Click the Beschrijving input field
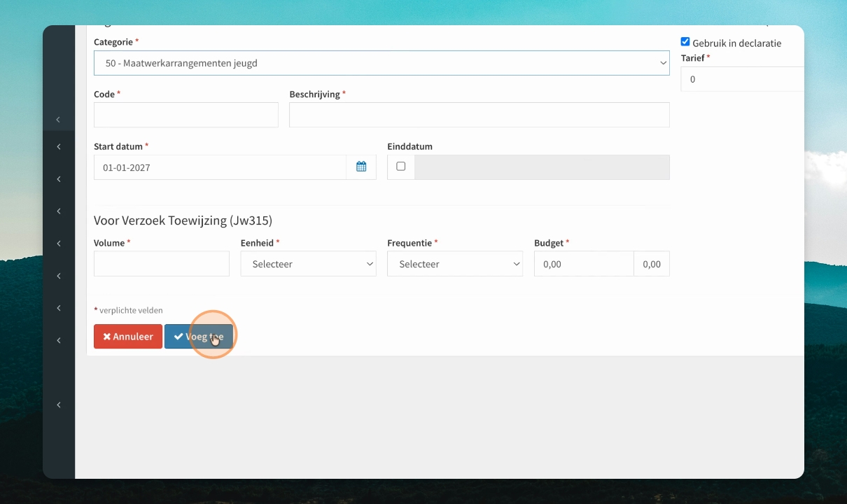Viewport: 847px width, 504px height. pyautogui.click(x=479, y=115)
